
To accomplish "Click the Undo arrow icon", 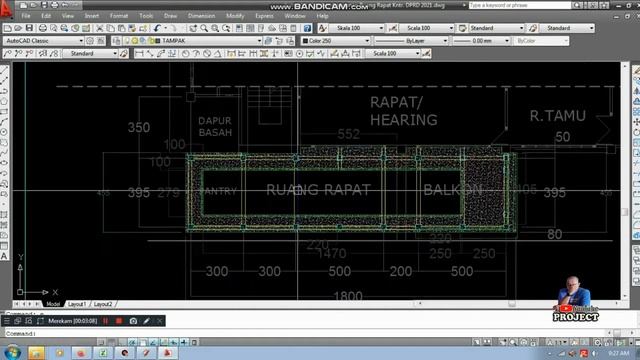I will point(157,28).
